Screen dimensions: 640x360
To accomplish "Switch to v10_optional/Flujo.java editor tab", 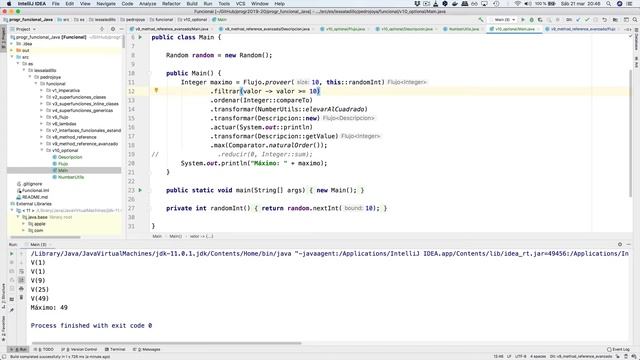I will (345, 29).
